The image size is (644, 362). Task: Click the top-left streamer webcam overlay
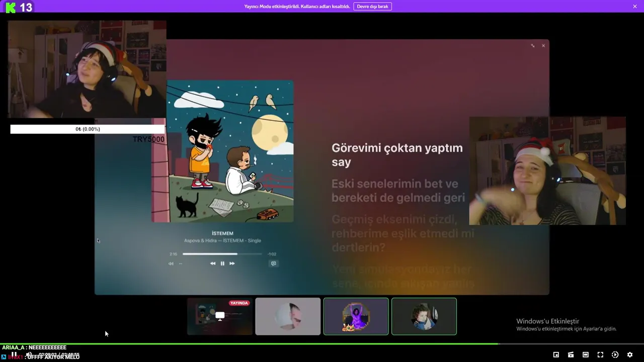[87, 69]
